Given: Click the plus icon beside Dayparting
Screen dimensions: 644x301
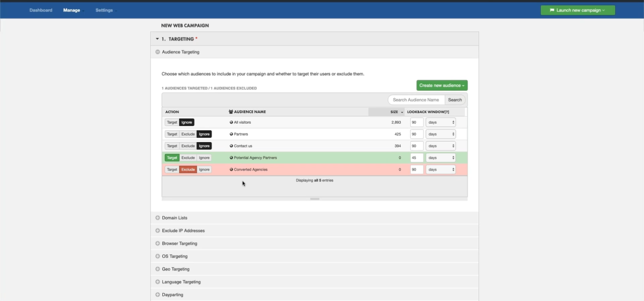Looking at the screenshot, I should coord(158,295).
